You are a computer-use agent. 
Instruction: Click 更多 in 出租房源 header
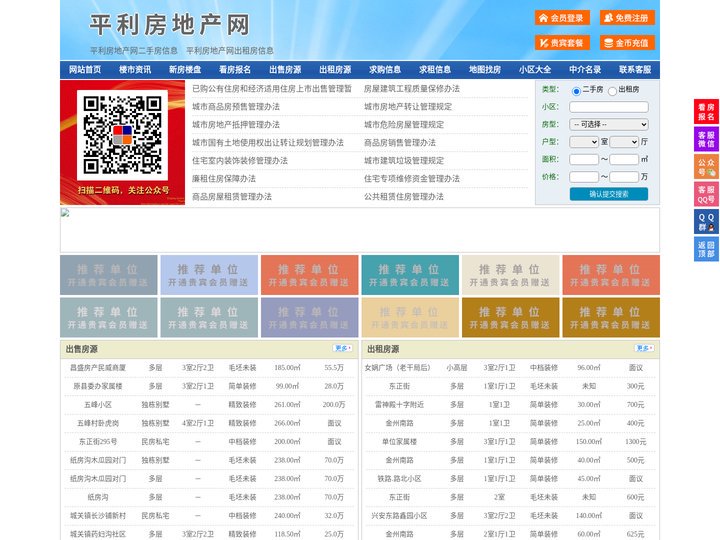(644, 349)
